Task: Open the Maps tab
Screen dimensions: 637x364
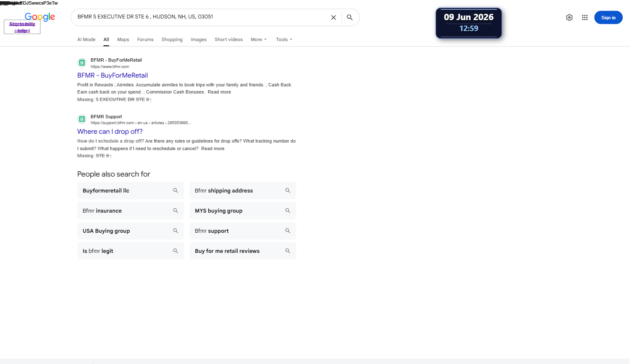Action: tap(123, 39)
